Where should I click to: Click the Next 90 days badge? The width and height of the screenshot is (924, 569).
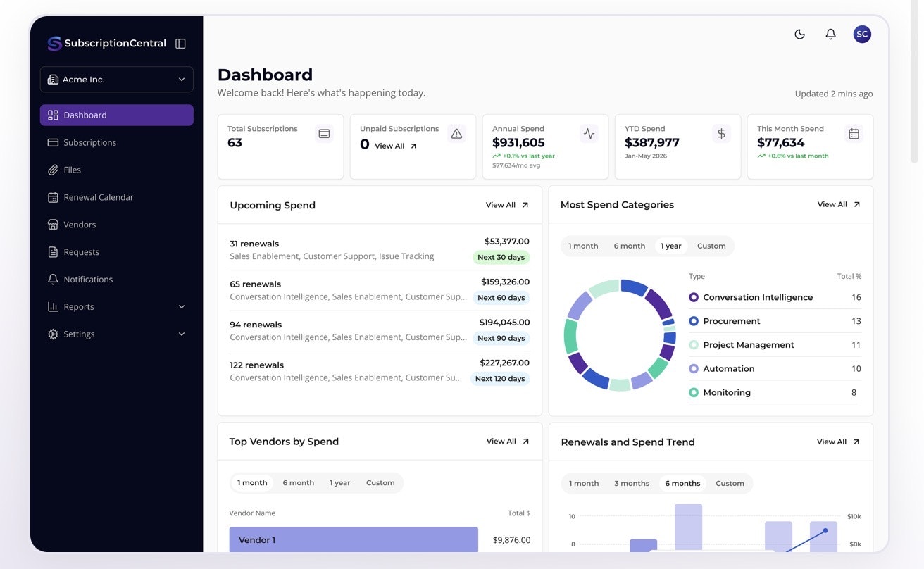501,338
